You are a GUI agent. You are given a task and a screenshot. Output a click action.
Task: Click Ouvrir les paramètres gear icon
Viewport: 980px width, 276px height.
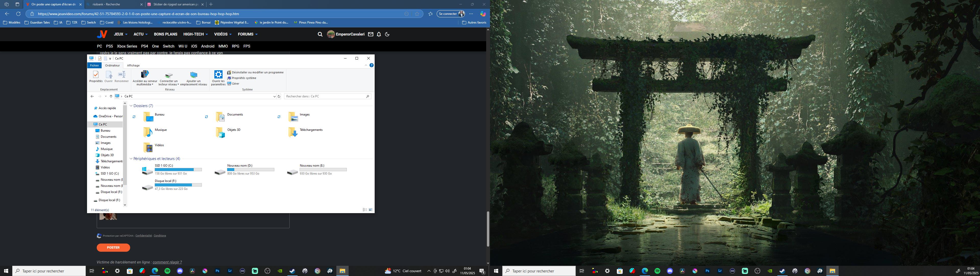(x=218, y=74)
